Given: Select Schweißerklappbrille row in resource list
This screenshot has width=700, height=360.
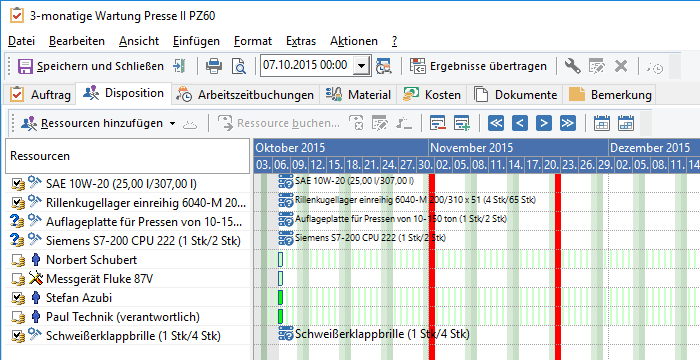Looking at the screenshot, I should [x=127, y=336].
